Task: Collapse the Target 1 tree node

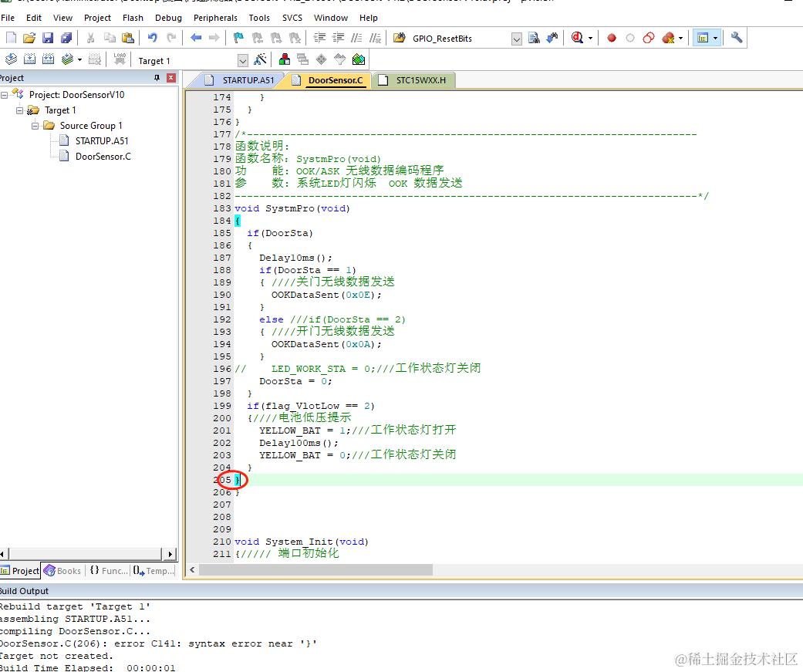Action: (x=19, y=110)
